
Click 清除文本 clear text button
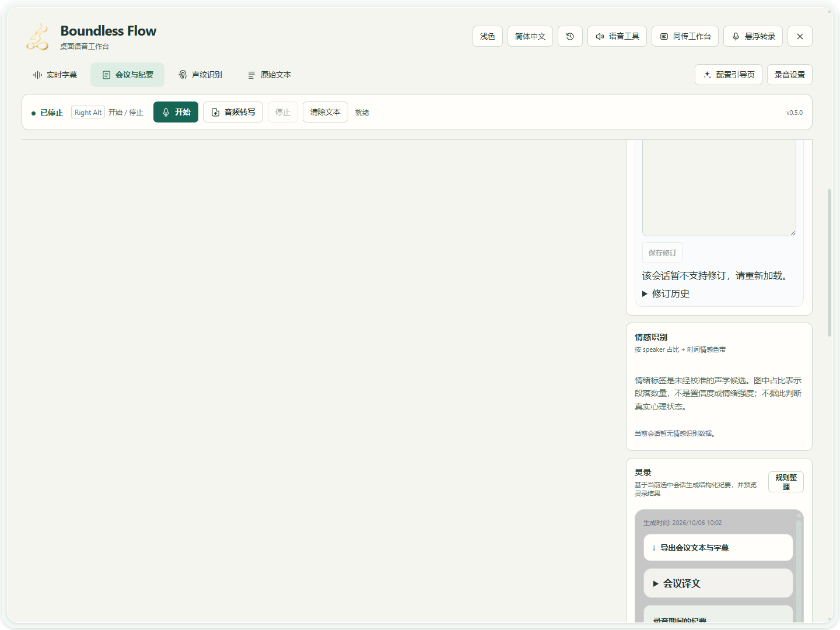pyautogui.click(x=325, y=112)
